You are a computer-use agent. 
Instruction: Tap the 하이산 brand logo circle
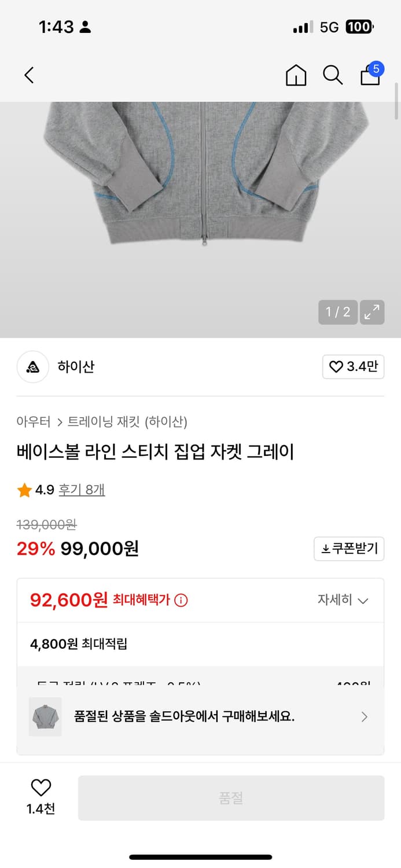pos(33,367)
